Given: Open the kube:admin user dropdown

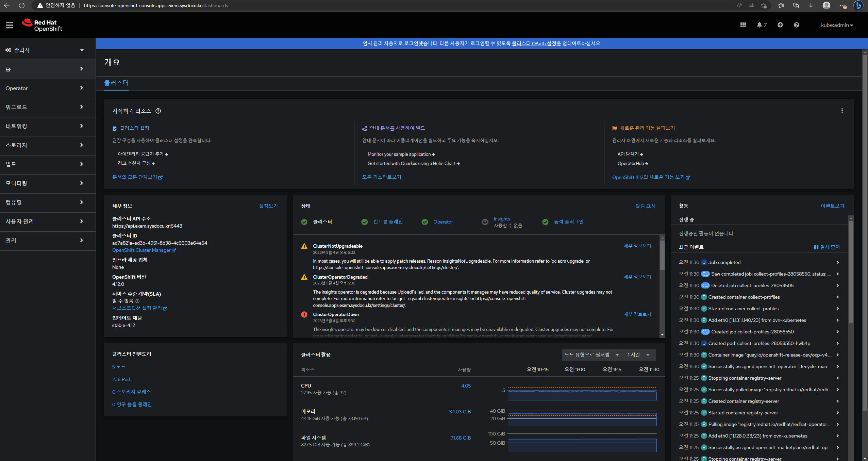Looking at the screenshot, I should pos(837,25).
